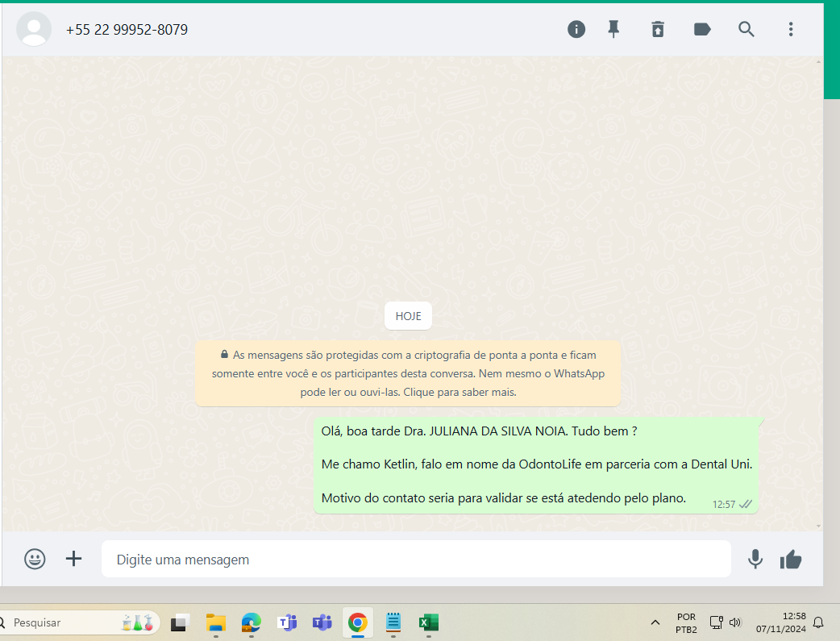The width and height of the screenshot is (840, 641).
Task: Switch to Google Chrome on the taskbar
Action: tap(358, 622)
